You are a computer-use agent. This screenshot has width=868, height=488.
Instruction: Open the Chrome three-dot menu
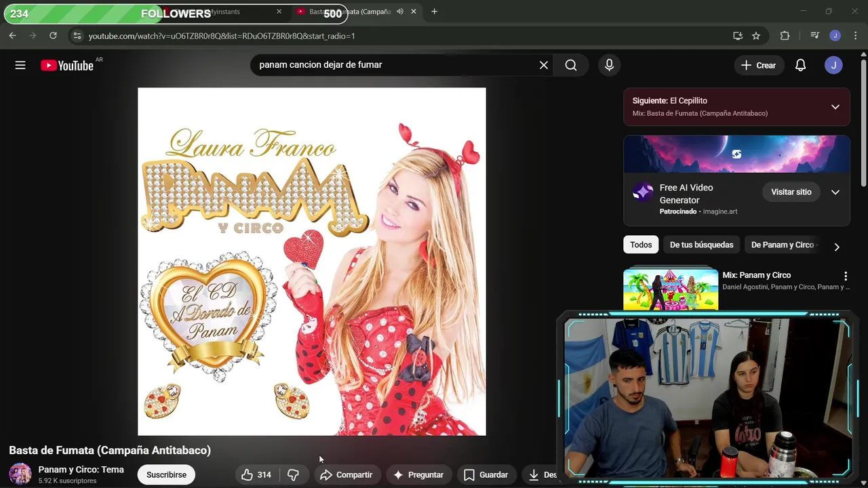tap(854, 36)
